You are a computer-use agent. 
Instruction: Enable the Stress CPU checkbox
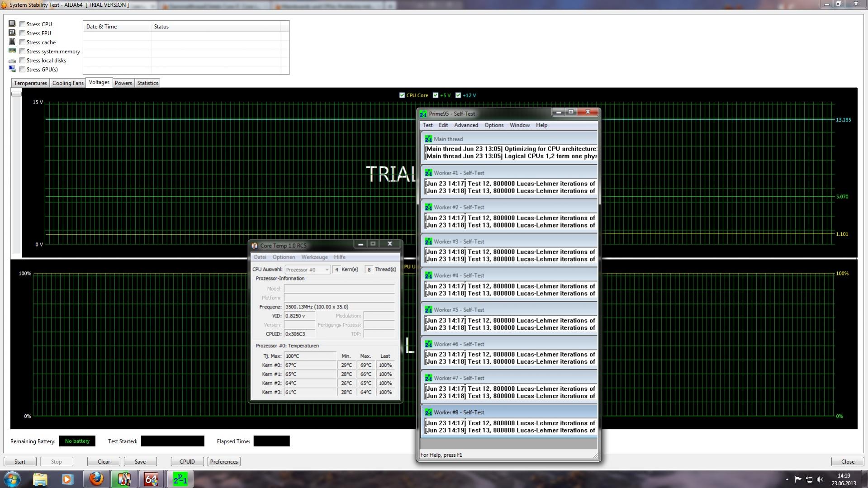22,24
